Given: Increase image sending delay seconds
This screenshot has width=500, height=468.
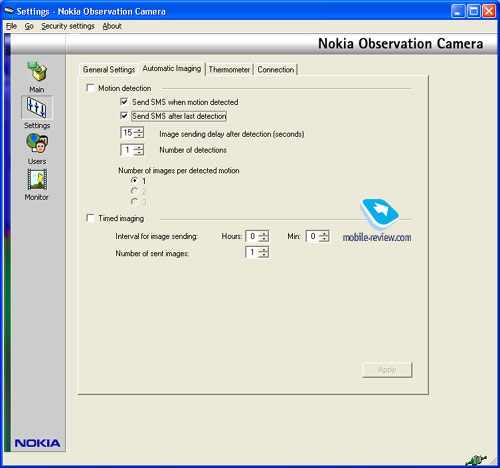Looking at the screenshot, I should point(139,130).
